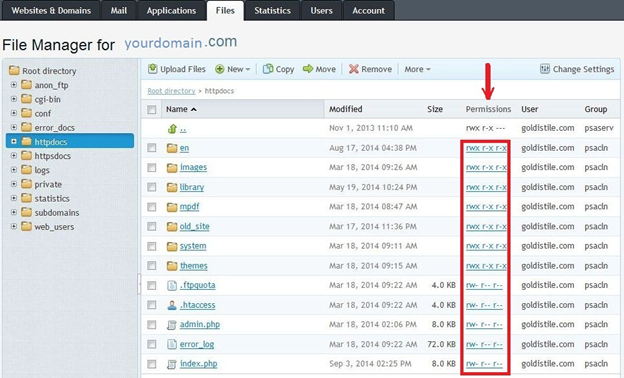Expand the subdomains tree node
Image resolution: width=624 pixels, height=378 pixels.
[x=14, y=212]
